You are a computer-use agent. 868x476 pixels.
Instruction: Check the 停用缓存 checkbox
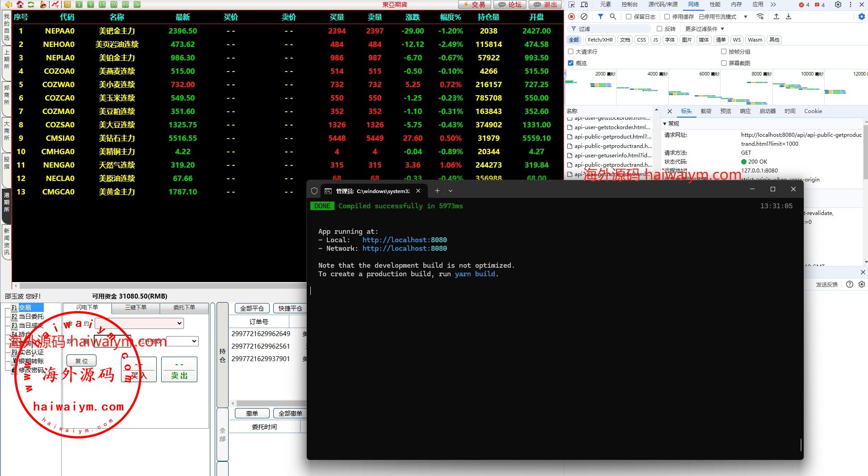(x=667, y=17)
